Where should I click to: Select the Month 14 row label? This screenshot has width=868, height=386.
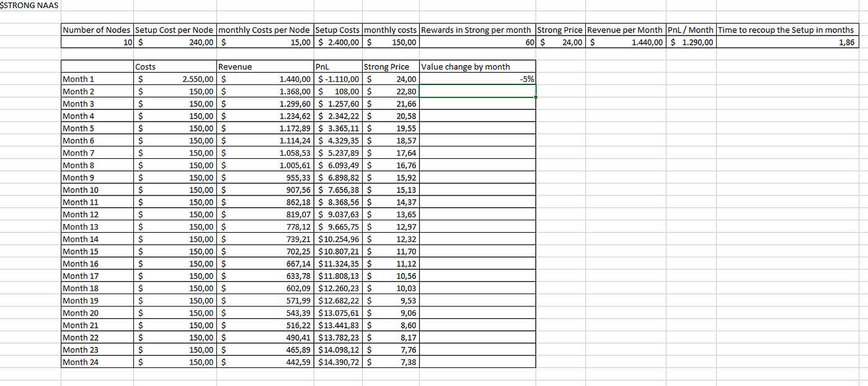[97, 239]
